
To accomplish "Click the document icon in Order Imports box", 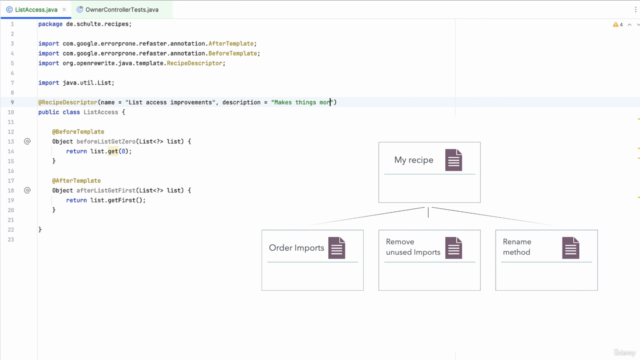I will (337, 248).
